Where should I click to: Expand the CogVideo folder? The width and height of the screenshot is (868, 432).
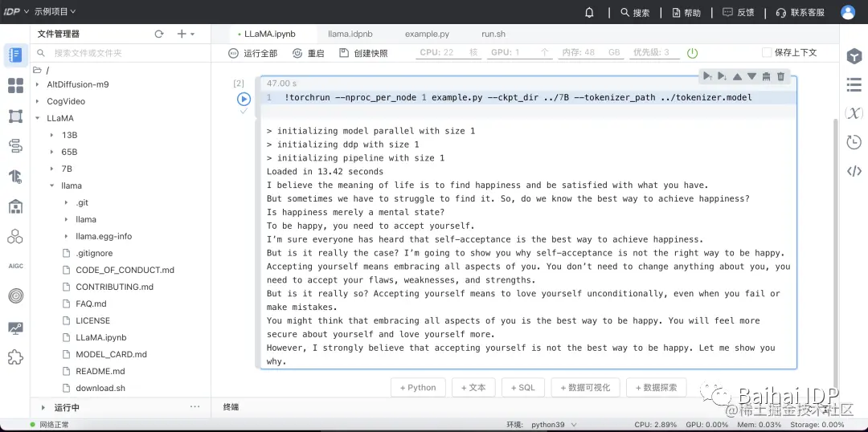tap(37, 101)
